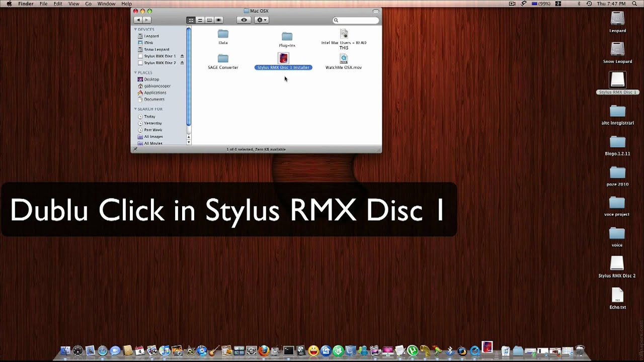Select iDisk in the sidebar
644x362 pixels.
coord(145,43)
